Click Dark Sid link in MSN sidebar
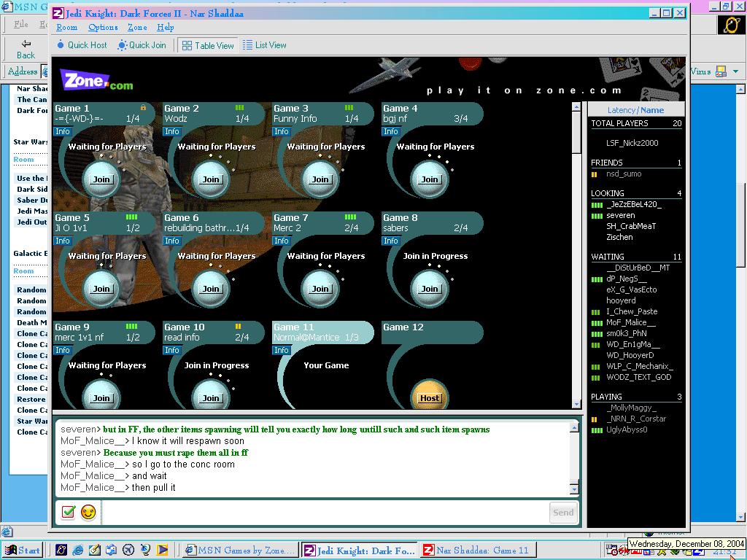747x560 pixels. point(32,189)
